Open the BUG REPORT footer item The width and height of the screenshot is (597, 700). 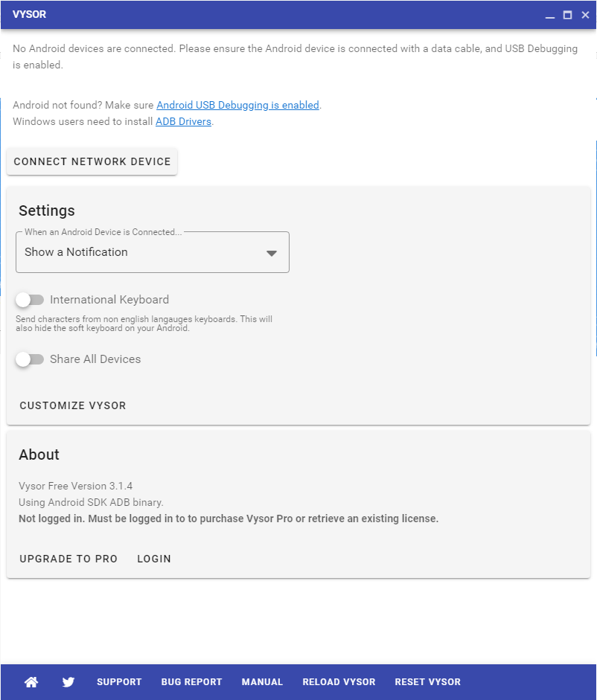(x=192, y=681)
